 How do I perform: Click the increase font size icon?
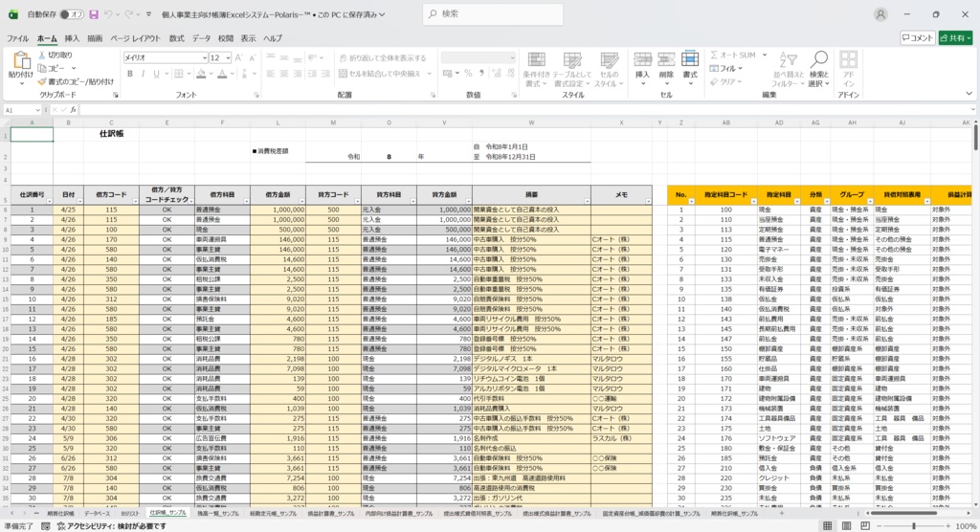tap(238, 57)
